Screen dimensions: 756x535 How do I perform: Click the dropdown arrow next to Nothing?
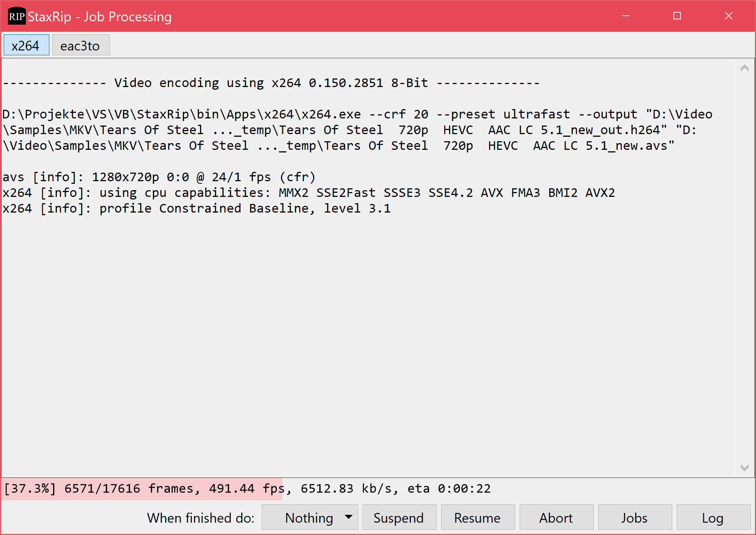click(x=348, y=517)
